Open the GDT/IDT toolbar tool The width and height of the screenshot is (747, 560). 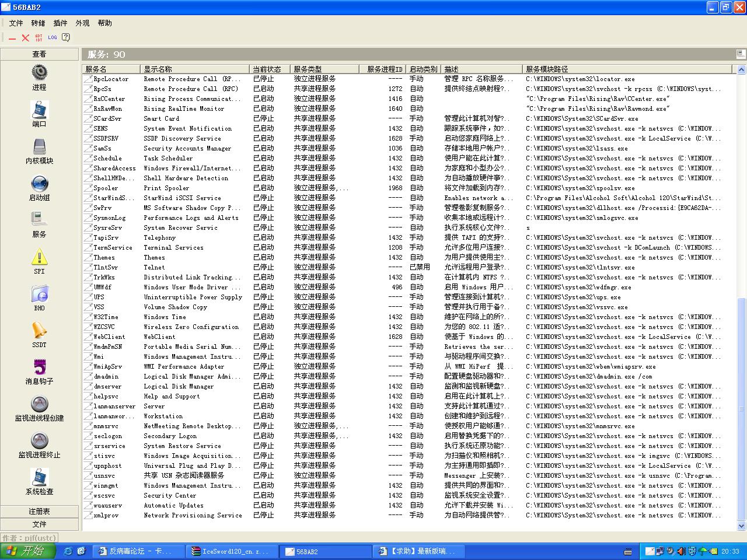coord(39,38)
